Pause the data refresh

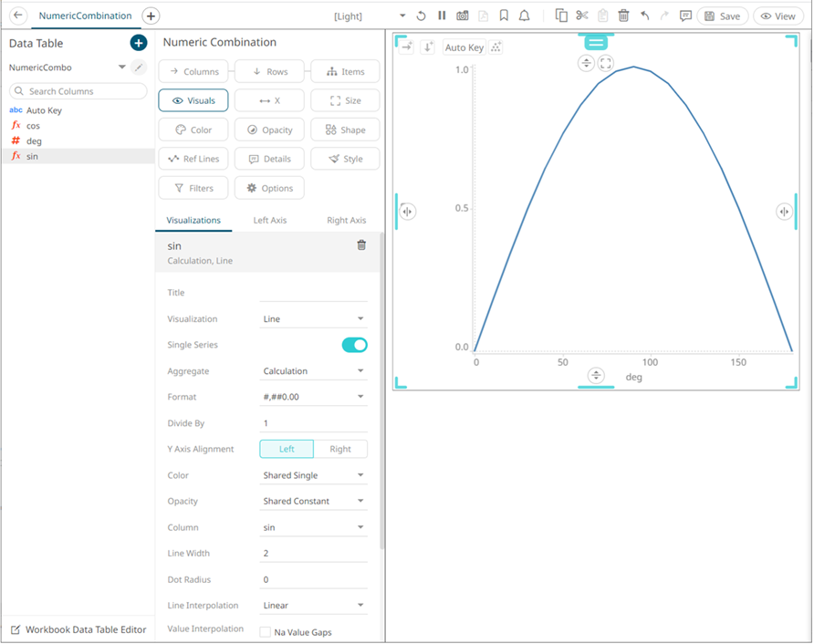pyautogui.click(x=442, y=16)
